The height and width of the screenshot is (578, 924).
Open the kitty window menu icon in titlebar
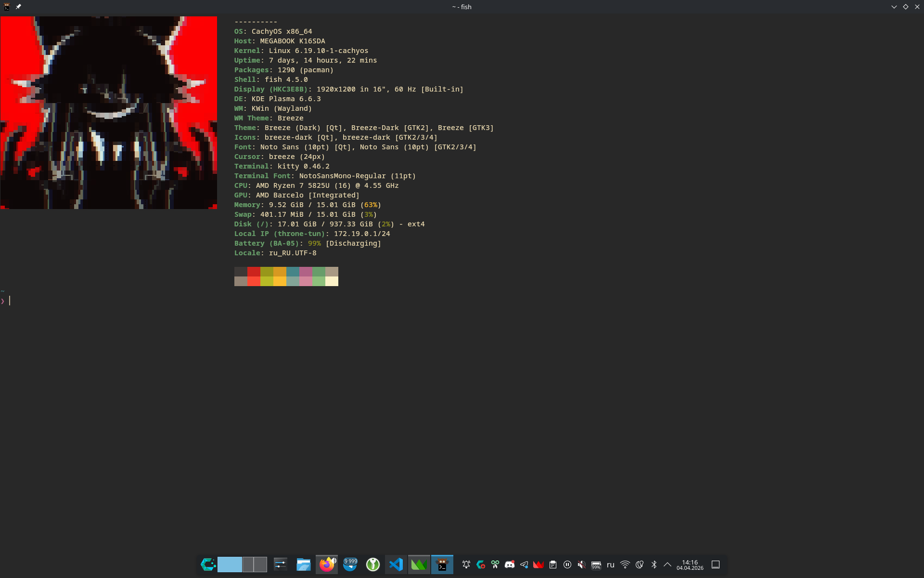click(7, 7)
